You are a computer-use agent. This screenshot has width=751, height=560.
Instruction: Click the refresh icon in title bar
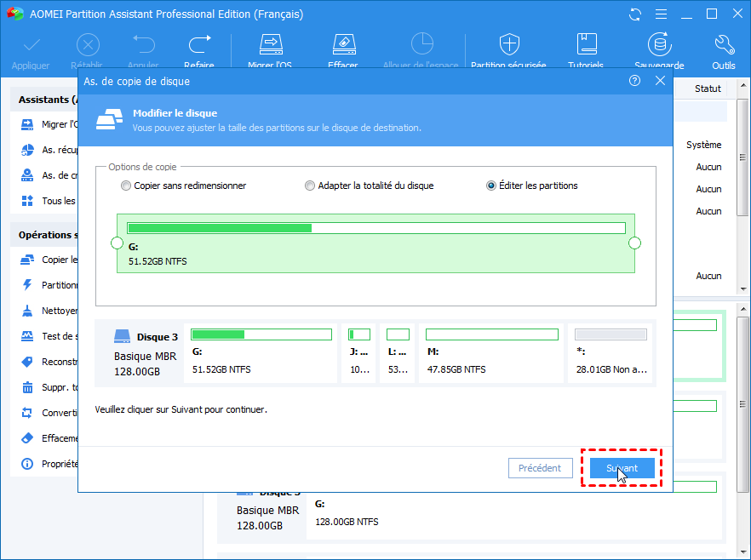635,14
